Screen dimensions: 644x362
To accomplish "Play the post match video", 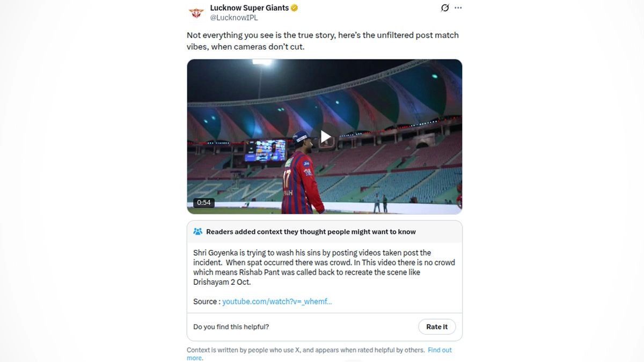I will tap(325, 137).
